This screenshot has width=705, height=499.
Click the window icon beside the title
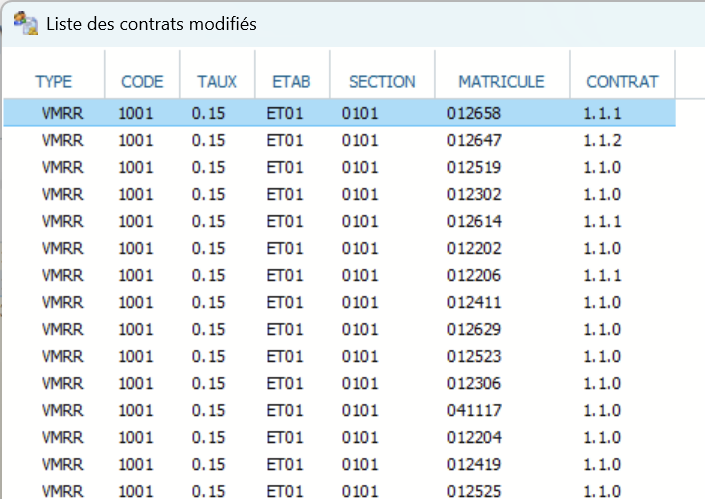pos(26,23)
